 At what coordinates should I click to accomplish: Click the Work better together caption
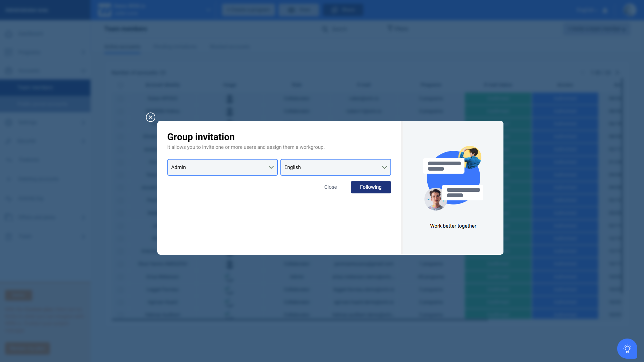[x=453, y=226]
